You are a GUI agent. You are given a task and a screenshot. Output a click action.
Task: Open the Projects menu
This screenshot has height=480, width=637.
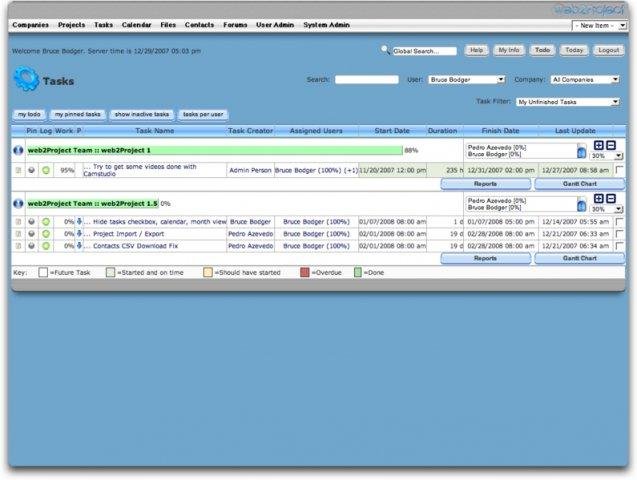coord(72,25)
